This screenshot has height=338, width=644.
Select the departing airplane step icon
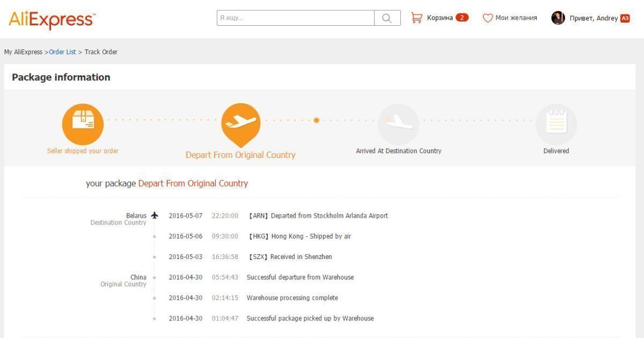(x=240, y=125)
